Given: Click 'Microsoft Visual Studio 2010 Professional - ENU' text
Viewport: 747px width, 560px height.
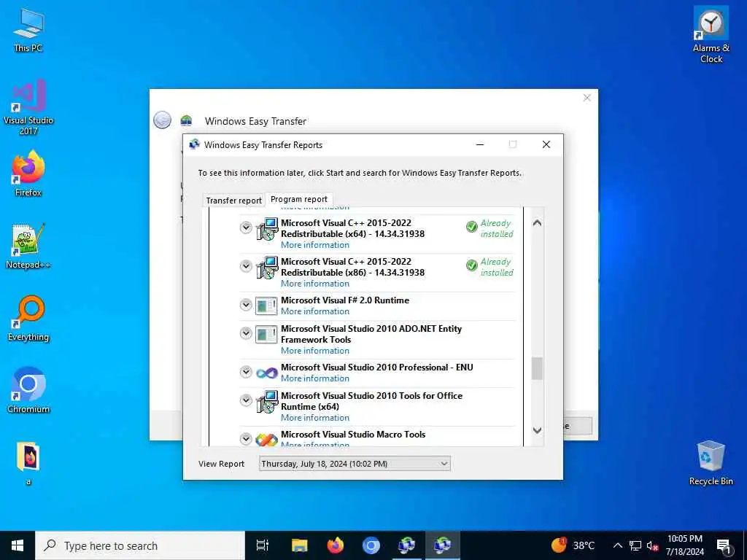Looking at the screenshot, I should pos(377,367).
